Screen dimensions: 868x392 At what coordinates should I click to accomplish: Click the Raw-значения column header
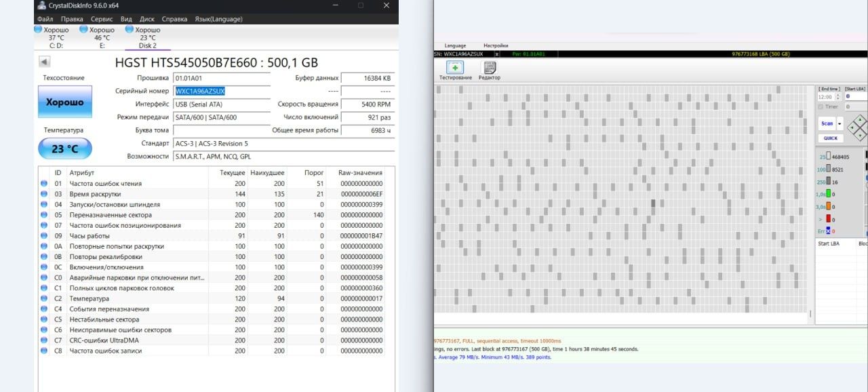[x=360, y=173]
